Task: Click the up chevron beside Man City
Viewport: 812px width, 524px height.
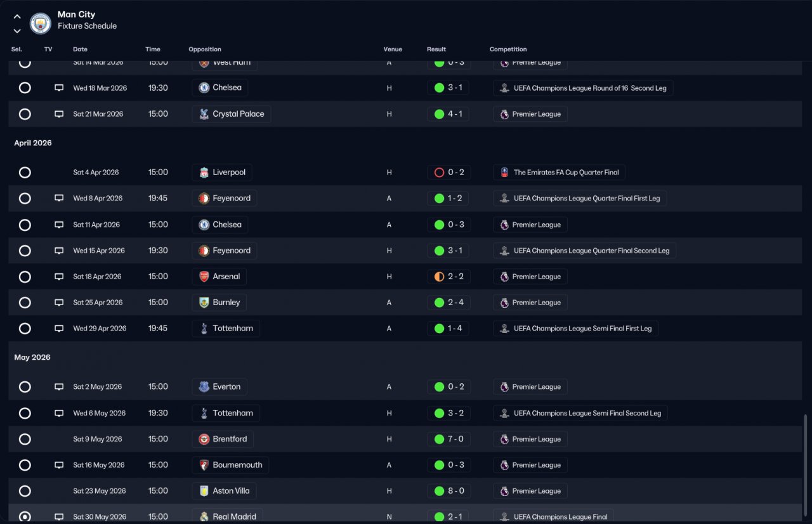Action: 17,17
